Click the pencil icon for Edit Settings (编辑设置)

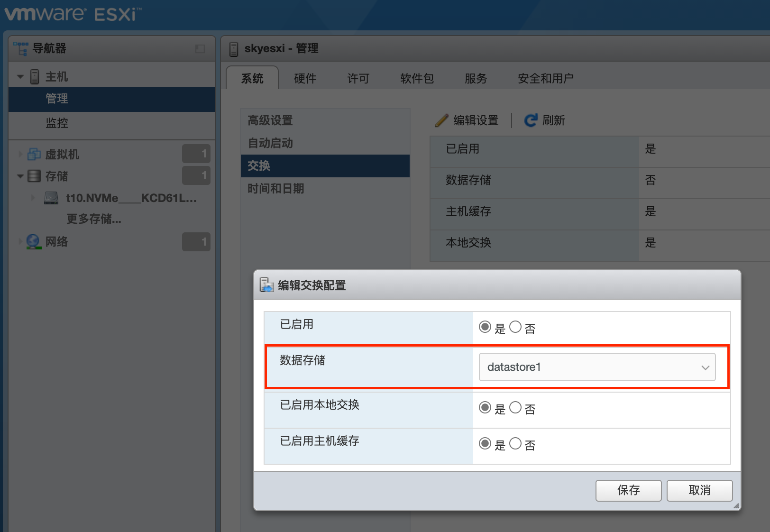pos(441,120)
